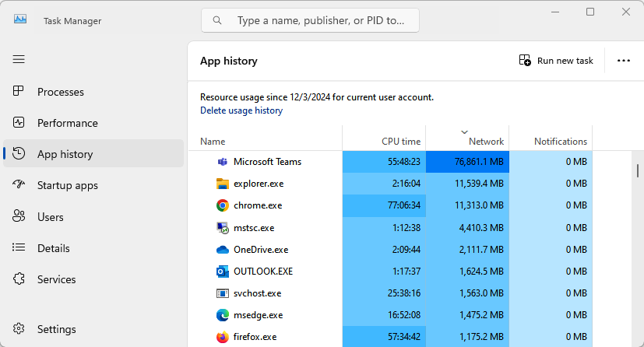
Task: Go to Startup apps page
Action: tap(93, 185)
